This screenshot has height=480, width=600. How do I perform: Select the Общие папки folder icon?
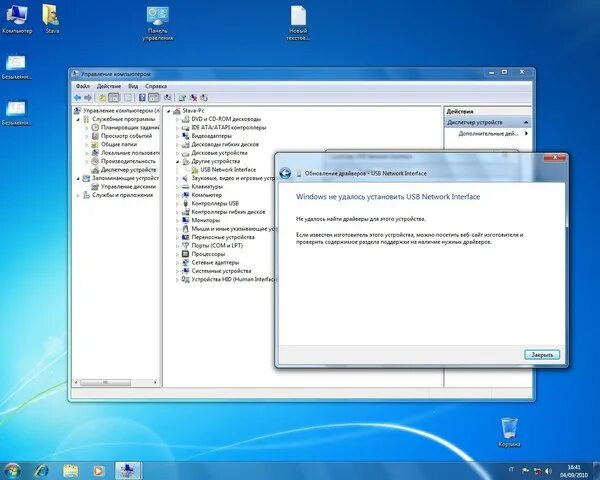95,144
